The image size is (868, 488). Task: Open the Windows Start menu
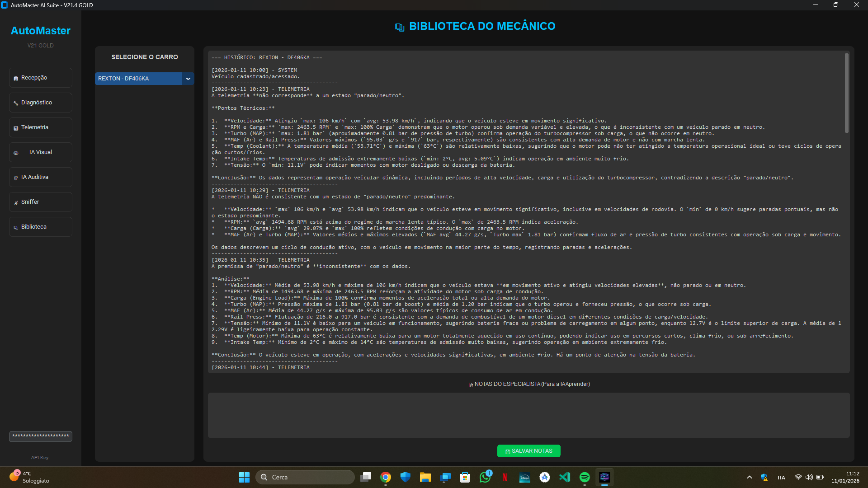click(x=244, y=477)
